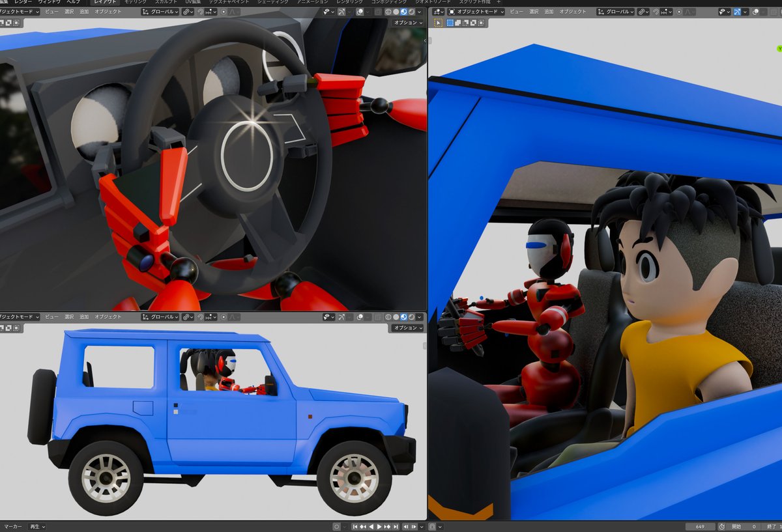Open shading options dropdown in steering wheel viewport
Viewport: 782px width, 532px height.
419,12
